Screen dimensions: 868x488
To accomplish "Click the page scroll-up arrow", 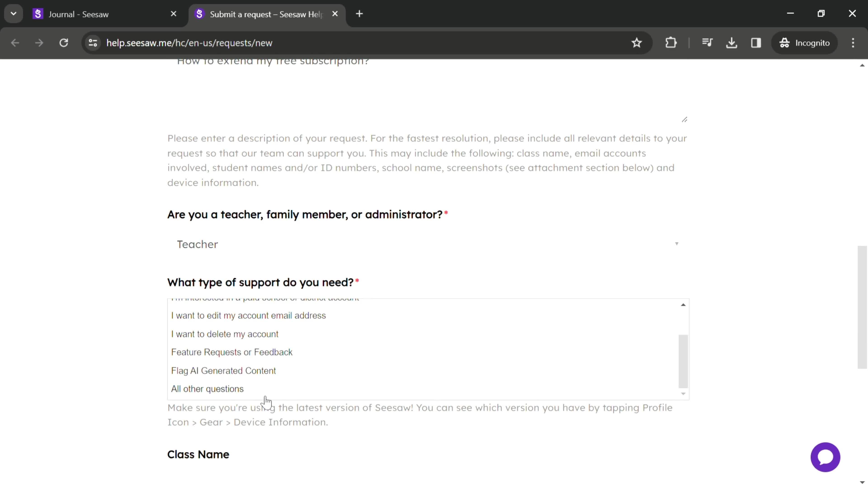I will pyautogui.click(x=862, y=65).
